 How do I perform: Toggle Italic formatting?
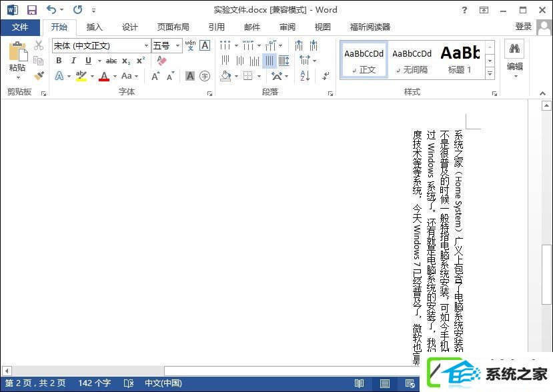pyautogui.click(x=73, y=61)
